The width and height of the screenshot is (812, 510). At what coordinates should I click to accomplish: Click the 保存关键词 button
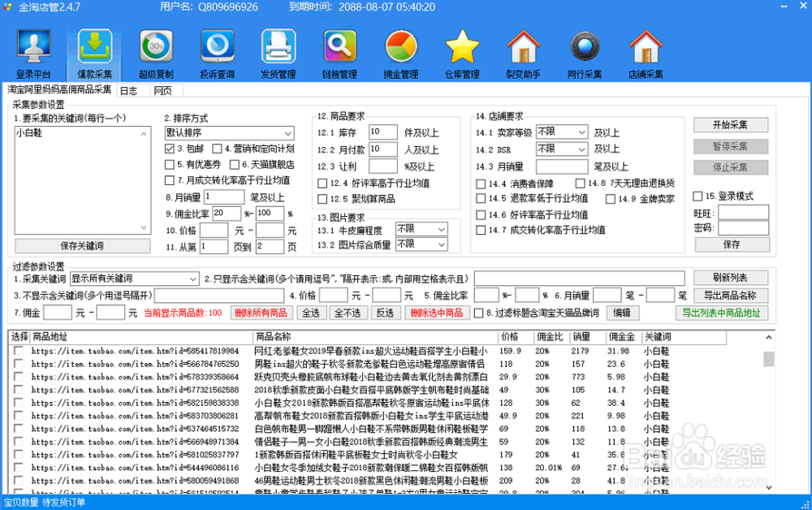pos(82,246)
